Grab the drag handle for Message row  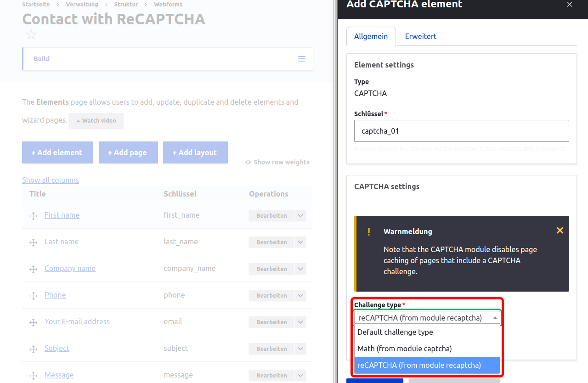tap(33, 376)
